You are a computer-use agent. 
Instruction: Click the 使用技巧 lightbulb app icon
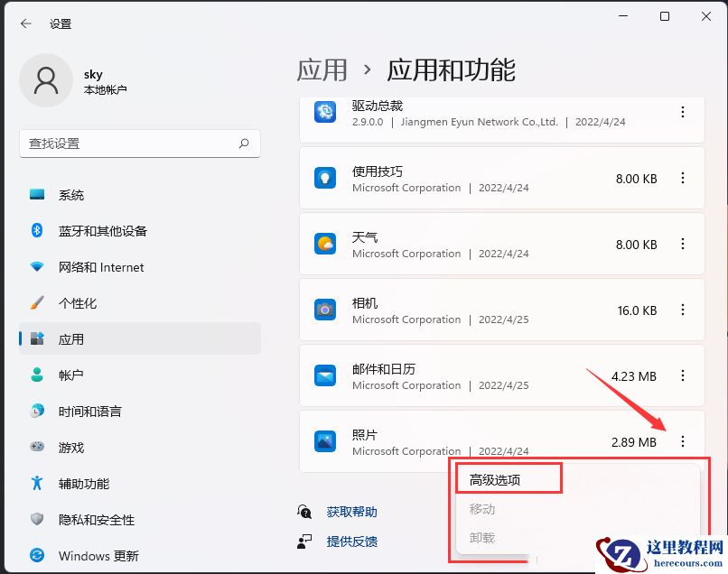324,178
